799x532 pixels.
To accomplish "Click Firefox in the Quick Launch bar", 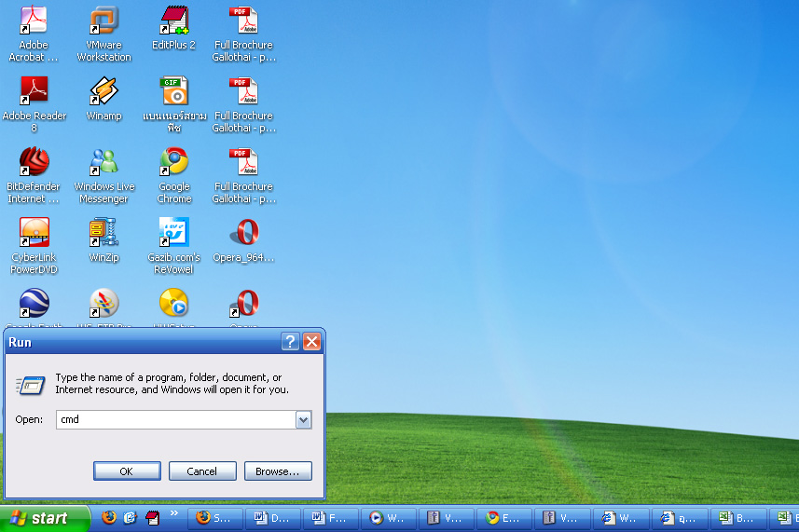I will (108, 518).
